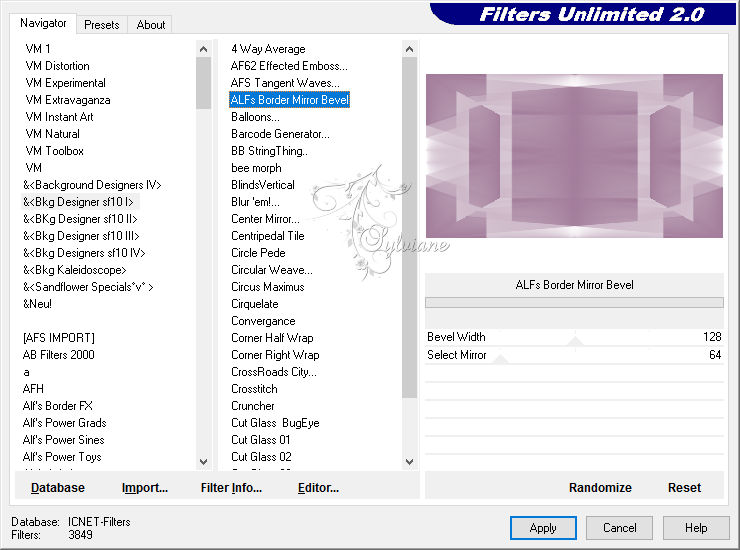This screenshot has height=550, width=740.
Task: Choose the Balloons... filter
Action: click(255, 117)
